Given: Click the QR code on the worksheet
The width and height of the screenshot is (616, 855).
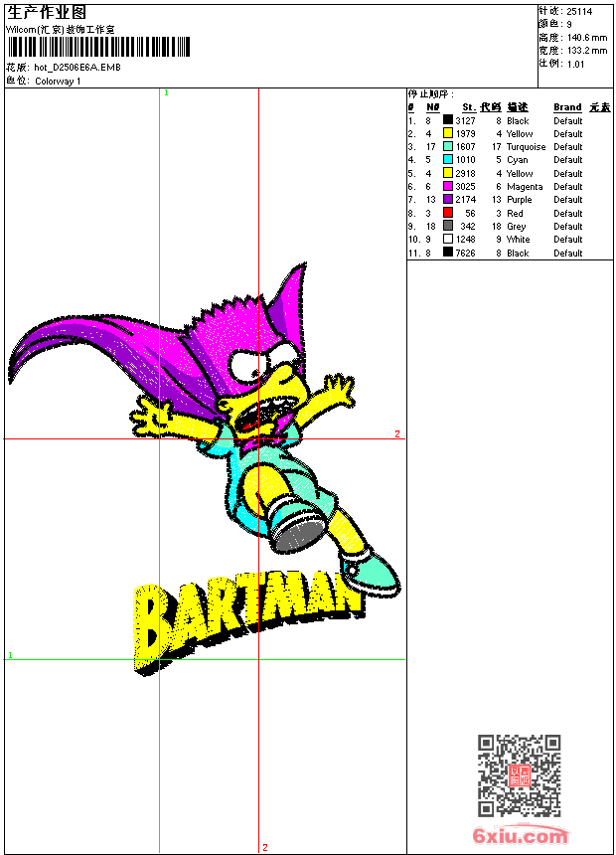Looking at the screenshot, I should coord(519,775).
